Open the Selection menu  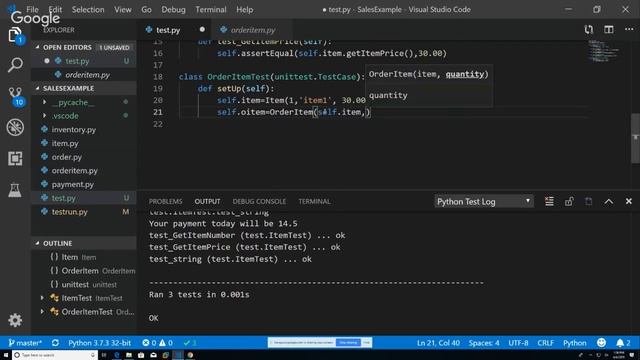[88, 9]
